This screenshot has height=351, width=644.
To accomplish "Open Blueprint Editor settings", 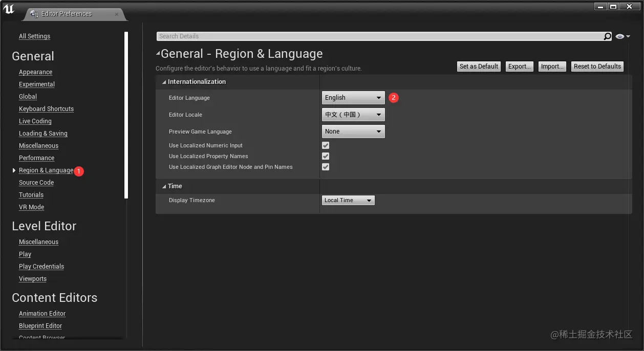I will point(40,326).
